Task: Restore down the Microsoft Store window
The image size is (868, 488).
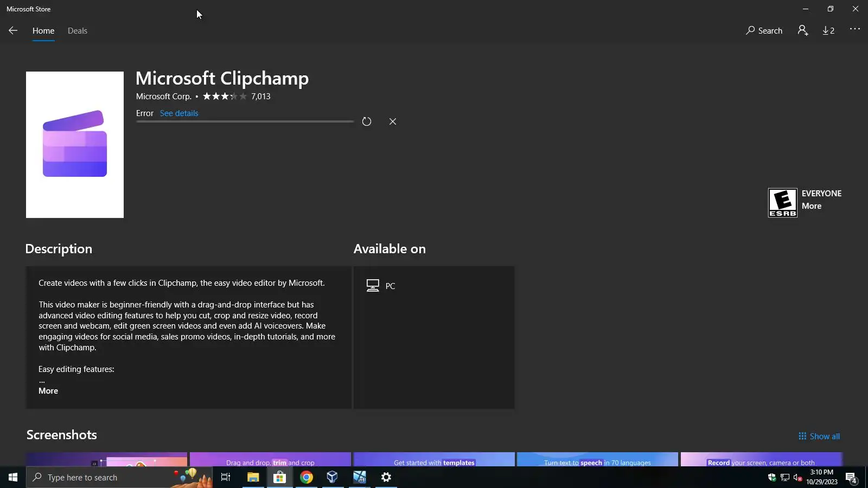Action: coord(831,9)
